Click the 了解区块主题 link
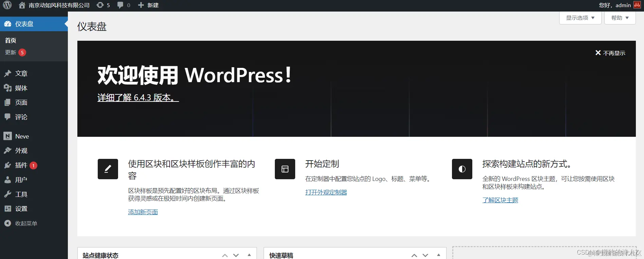The height and width of the screenshot is (259, 644). (x=500, y=200)
